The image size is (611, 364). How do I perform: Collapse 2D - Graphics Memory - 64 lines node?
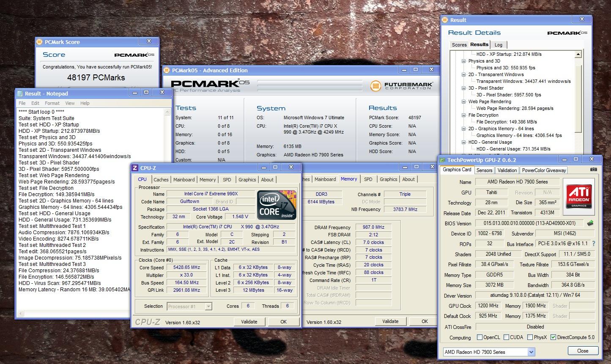coord(464,129)
